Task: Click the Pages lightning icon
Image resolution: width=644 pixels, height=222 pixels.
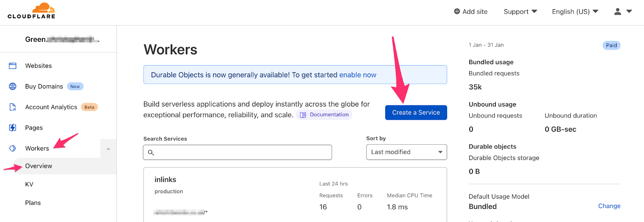Action: coord(13,128)
